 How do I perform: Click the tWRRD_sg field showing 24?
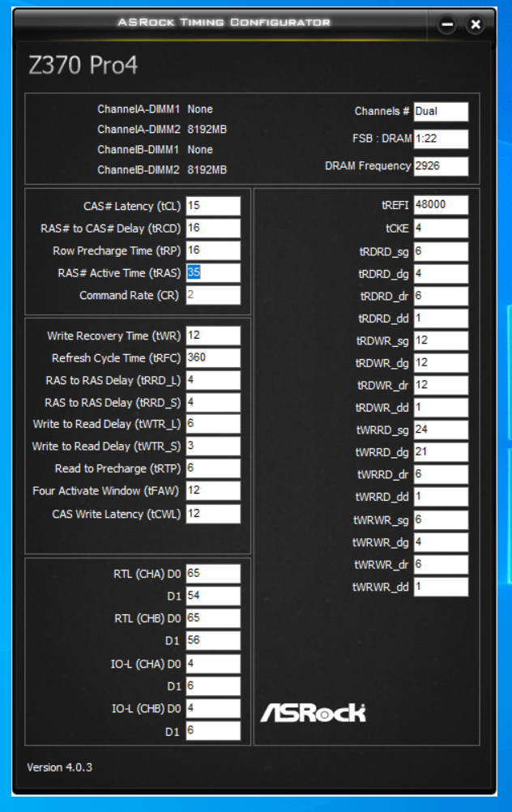click(441, 430)
